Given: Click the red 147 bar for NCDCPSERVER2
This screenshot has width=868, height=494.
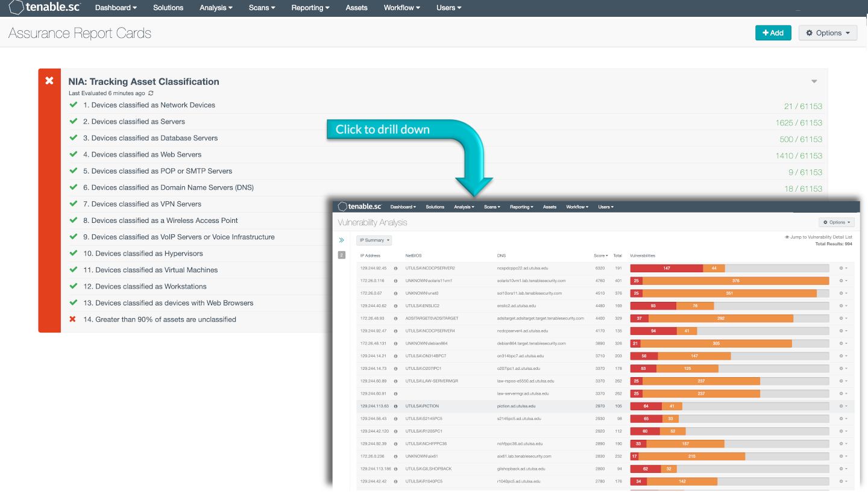Looking at the screenshot, I should click(667, 268).
